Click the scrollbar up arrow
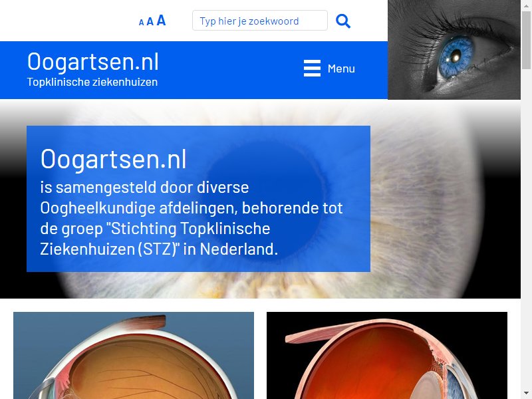532x399 pixels. (526, 4)
